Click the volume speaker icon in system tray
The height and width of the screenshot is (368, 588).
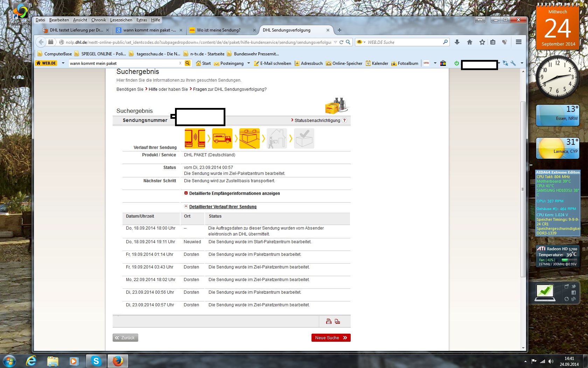point(551,361)
